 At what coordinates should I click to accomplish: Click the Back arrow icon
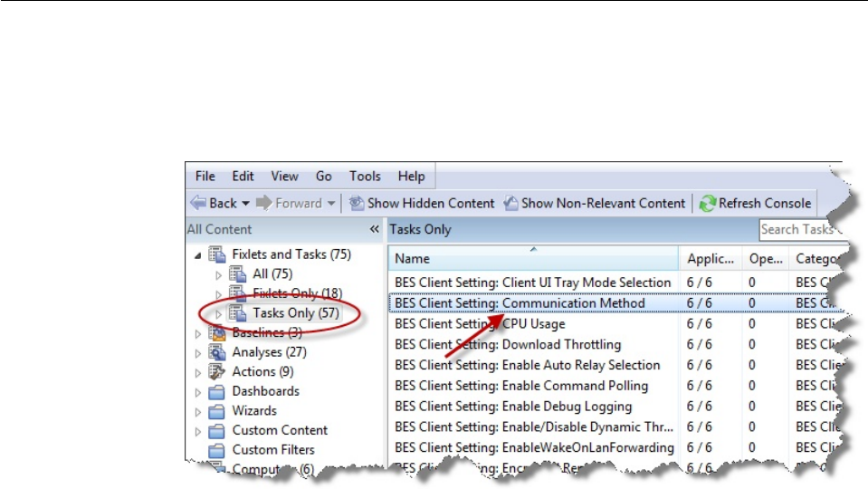pos(198,203)
